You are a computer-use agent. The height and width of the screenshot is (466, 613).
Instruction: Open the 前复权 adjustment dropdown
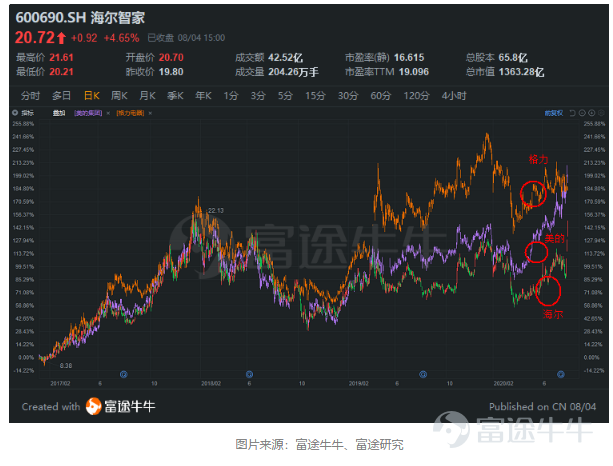[x=554, y=113]
